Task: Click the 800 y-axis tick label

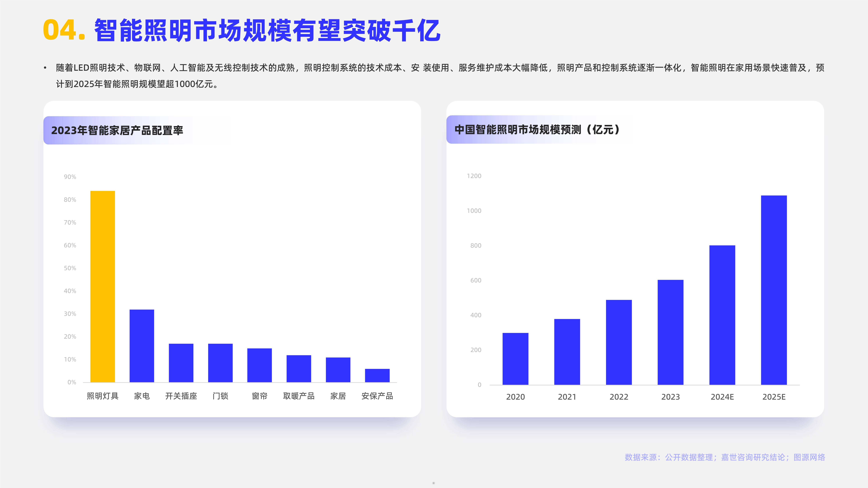Action: [x=476, y=245]
